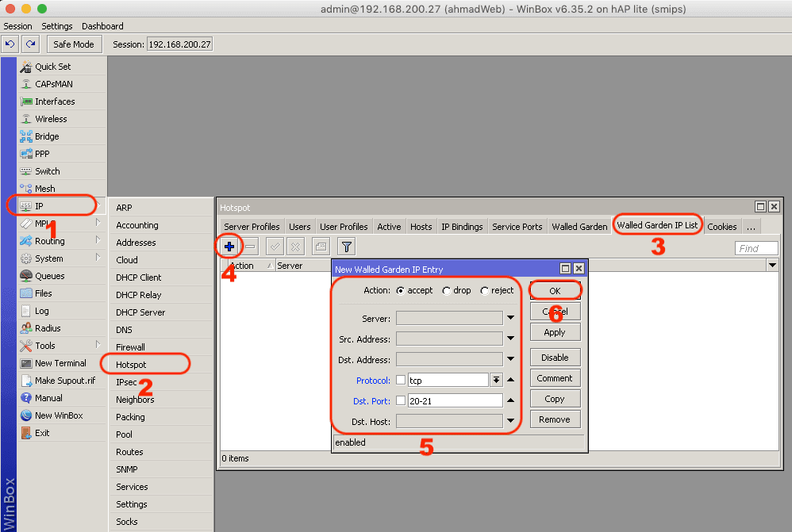Expand the Dst. Host field arrow
The width and height of the screenshot is (792, 532).
point(510,420)
